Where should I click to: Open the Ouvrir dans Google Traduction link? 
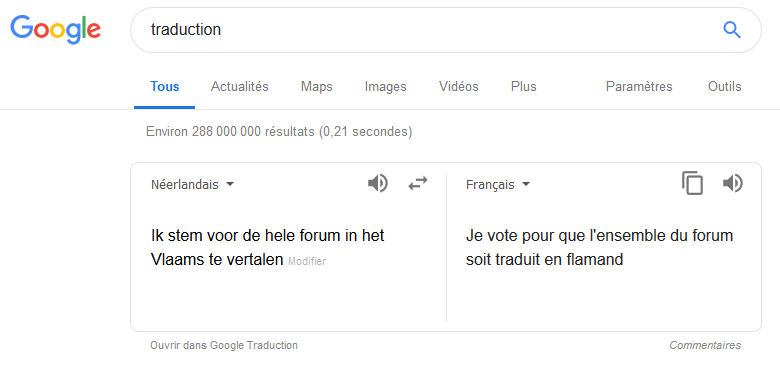(x=224, y=345)
